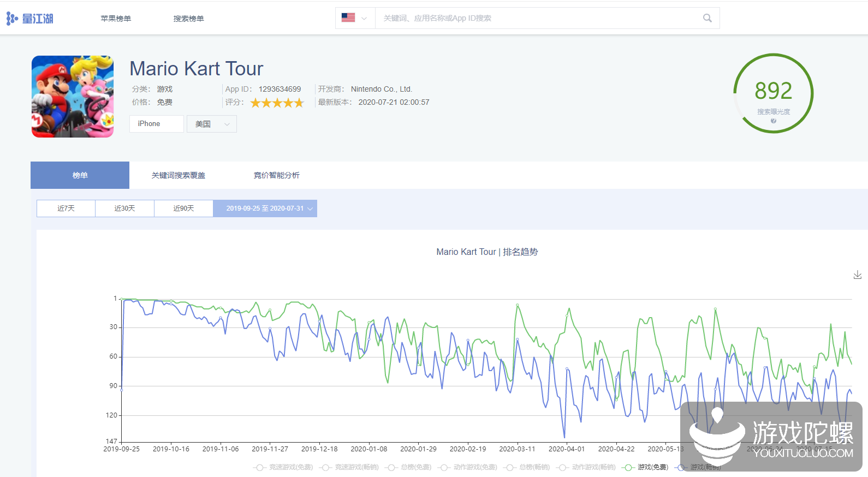Select the 近7天 time range button
The image size is (868, 477).
[66, 208]
